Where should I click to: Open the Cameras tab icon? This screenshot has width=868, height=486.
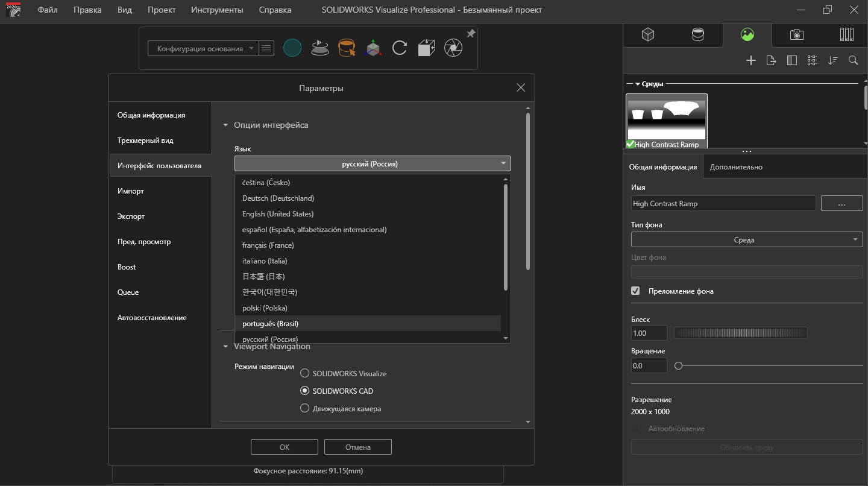(x=796, y=35)
